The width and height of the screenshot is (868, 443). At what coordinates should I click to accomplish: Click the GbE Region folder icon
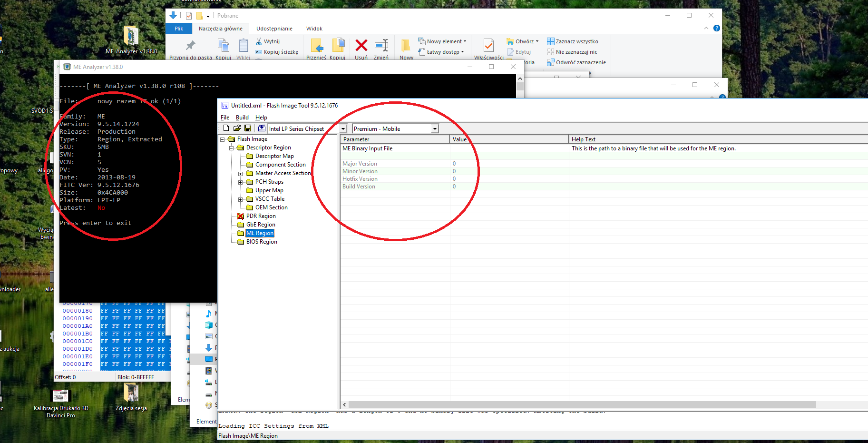pyautogui.click(x=241, y=225)
